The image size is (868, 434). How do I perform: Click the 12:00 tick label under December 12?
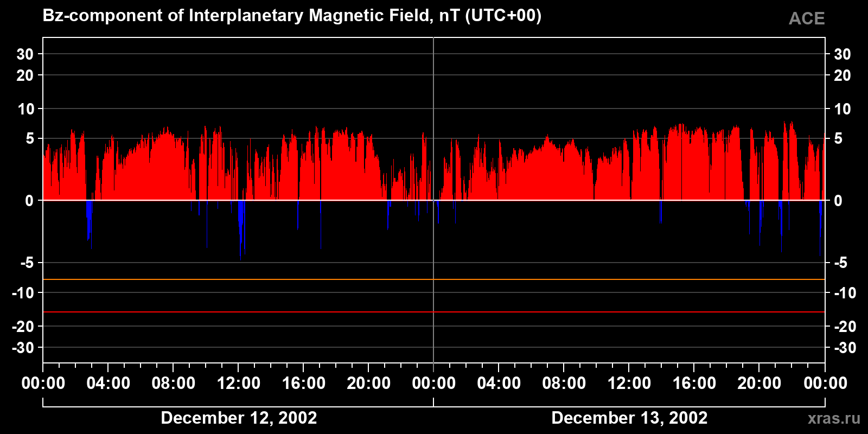click(x=239, y=383)
